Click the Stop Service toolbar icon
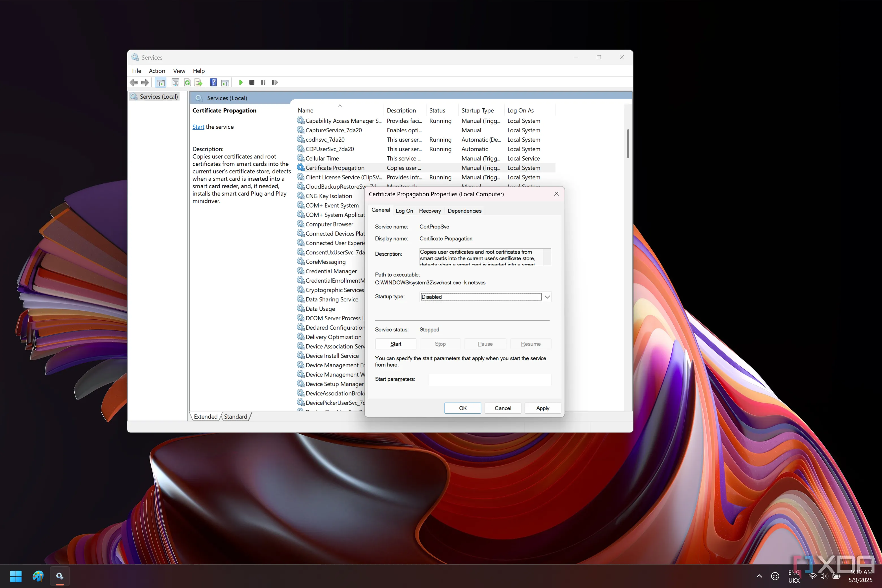 [x=252, y=83]
